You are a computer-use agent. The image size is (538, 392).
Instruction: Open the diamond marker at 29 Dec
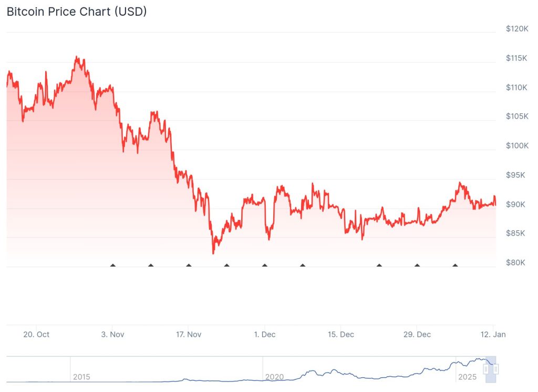417,265
